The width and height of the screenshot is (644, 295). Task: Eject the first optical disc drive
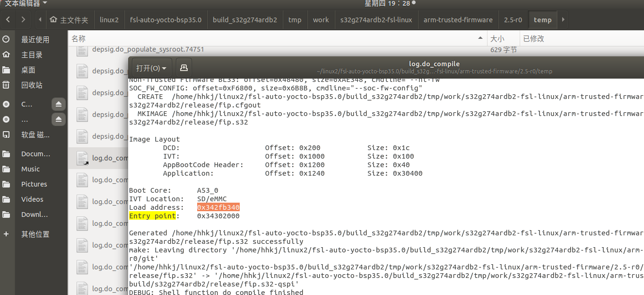(58, 104)
